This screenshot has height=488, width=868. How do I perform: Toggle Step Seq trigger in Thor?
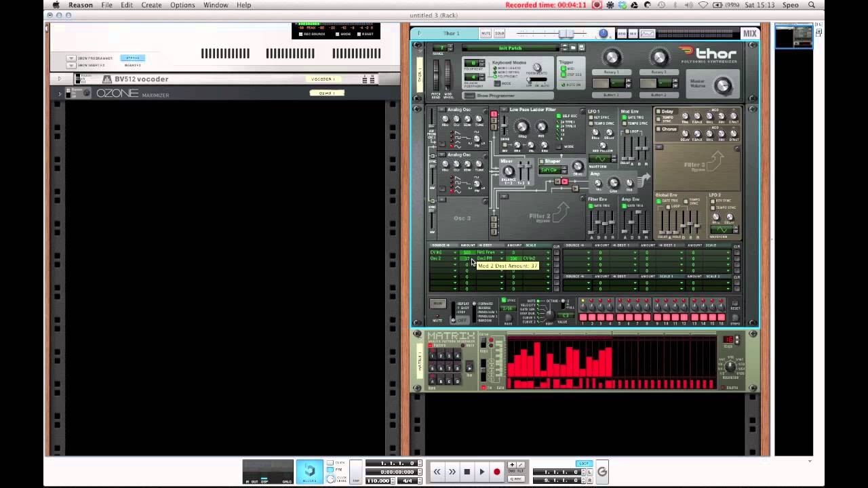tap(563, 75)
